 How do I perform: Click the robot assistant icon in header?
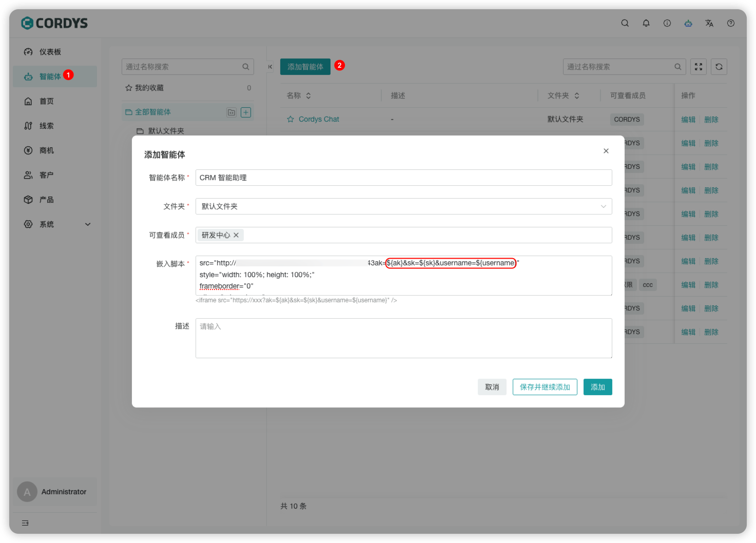(x=688, y=23)
